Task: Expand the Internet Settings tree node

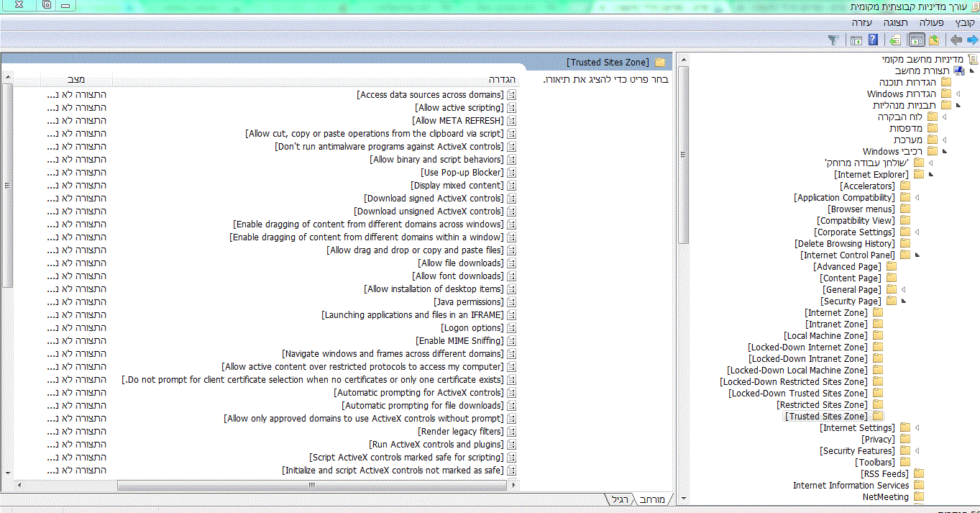Action: click(917, 428)
